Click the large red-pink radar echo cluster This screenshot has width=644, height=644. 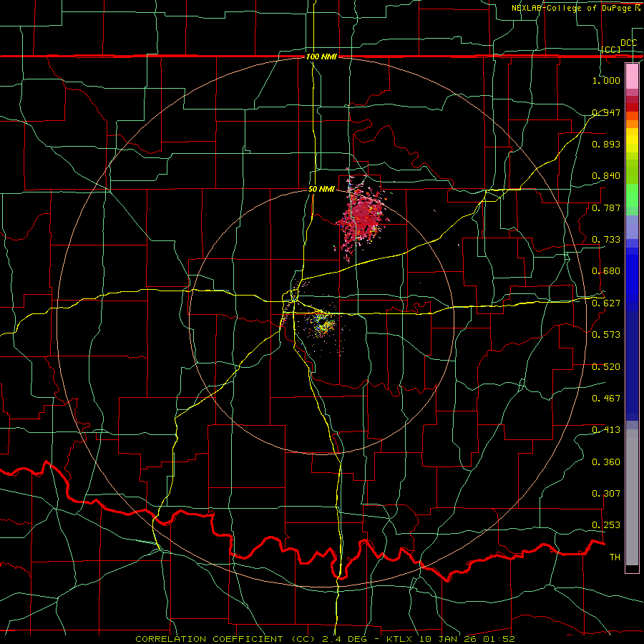click(363, 215)
